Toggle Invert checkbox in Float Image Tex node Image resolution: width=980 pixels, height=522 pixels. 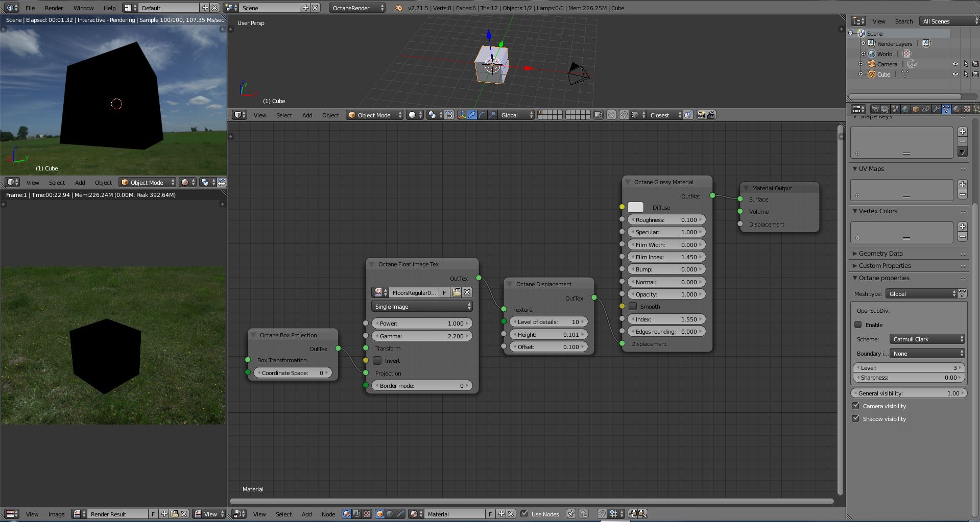(x=377, y=360)
